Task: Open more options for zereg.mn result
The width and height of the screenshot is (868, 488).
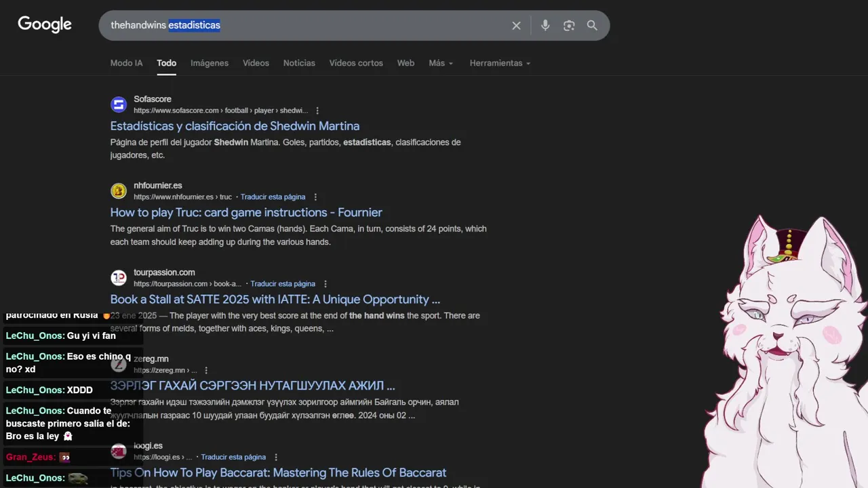Action: click(x=206, y=371)
